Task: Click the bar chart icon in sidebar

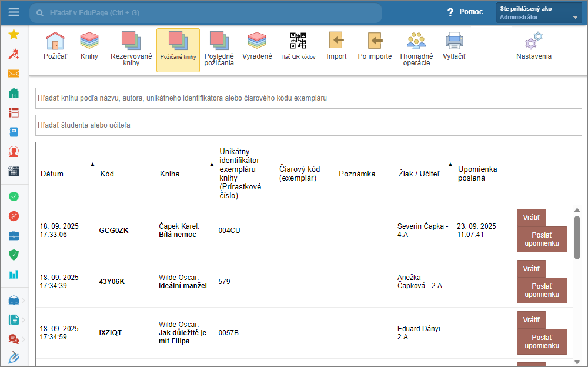Action: coord(14,274)
